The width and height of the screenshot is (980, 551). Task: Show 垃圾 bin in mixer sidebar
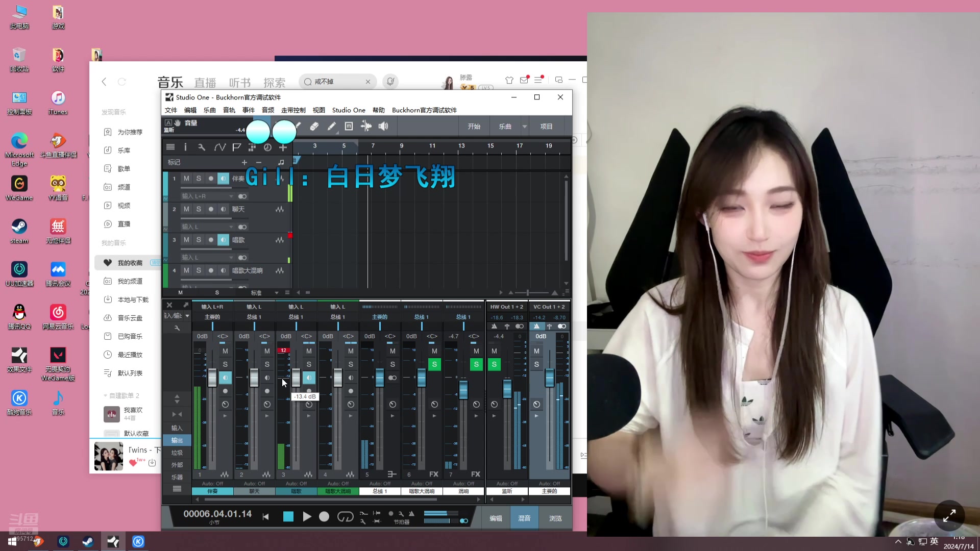coord(177,453)
